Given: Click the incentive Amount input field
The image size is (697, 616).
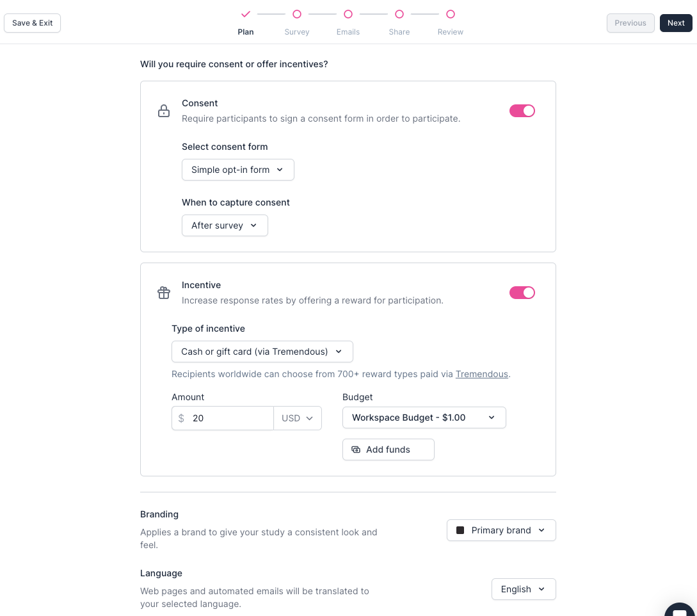Looking at the screenshot, I should [x=229, y=418].
